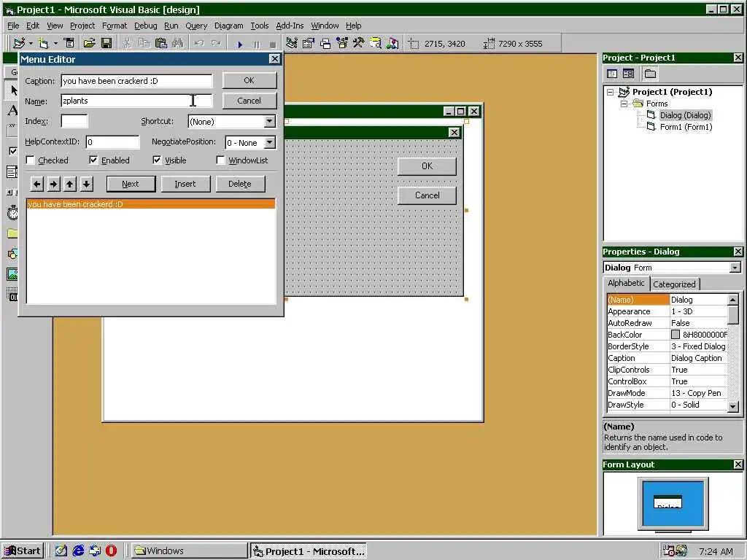Collapse the Forms folder node
The image size is (747, 560).
click(624, 104)
